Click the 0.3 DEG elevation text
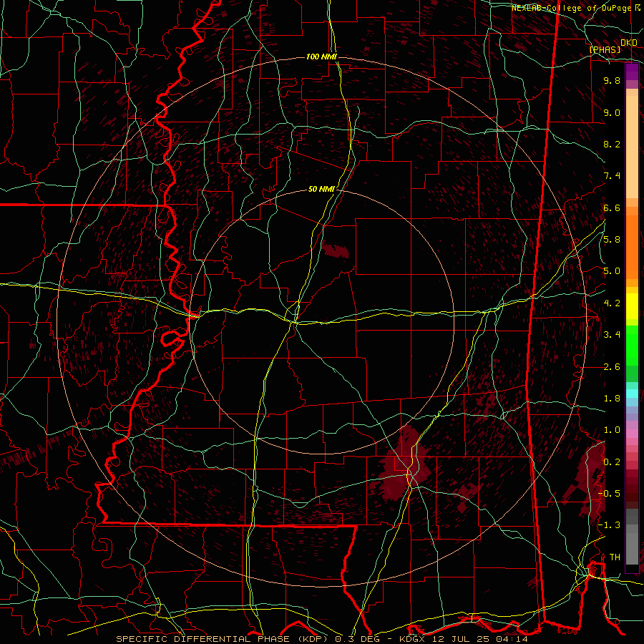This screenshot has width=644, height=644. point(357,639)
